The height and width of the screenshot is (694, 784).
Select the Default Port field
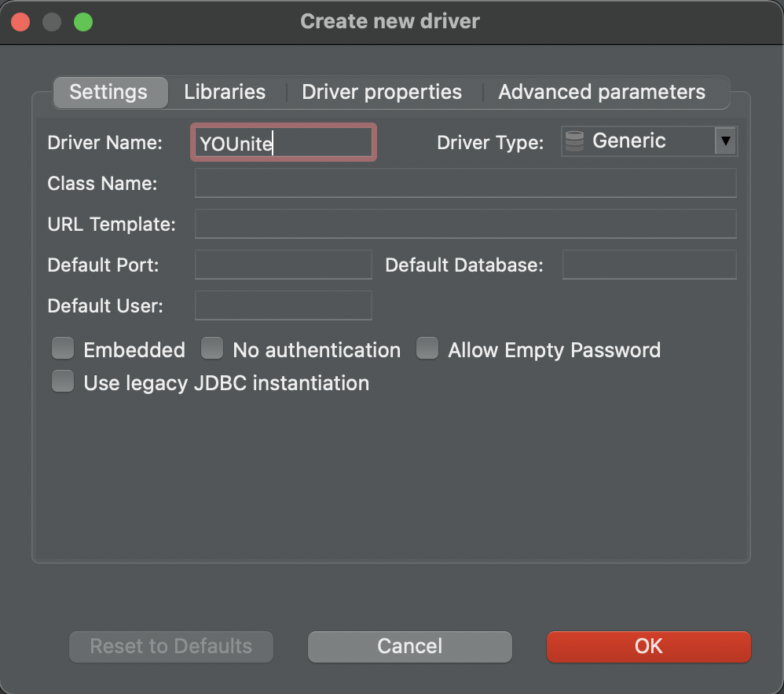pos(283,265)
